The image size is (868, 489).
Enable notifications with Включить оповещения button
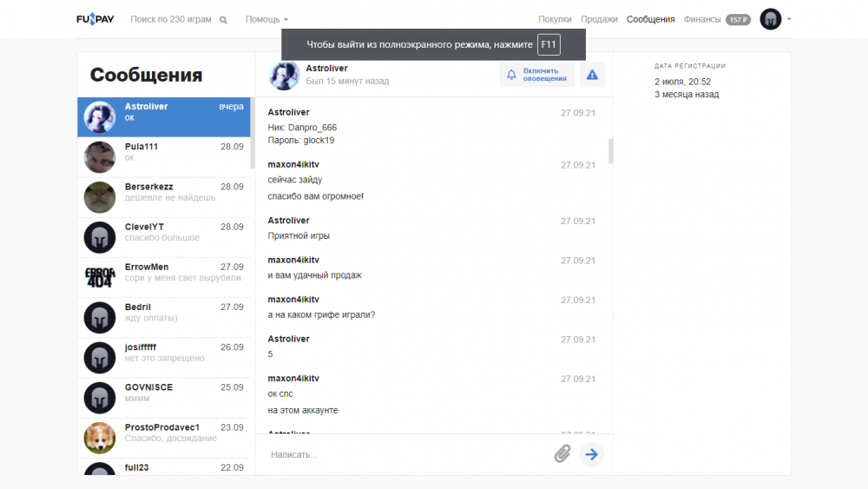pyautogui.click(x=537, y=75)
